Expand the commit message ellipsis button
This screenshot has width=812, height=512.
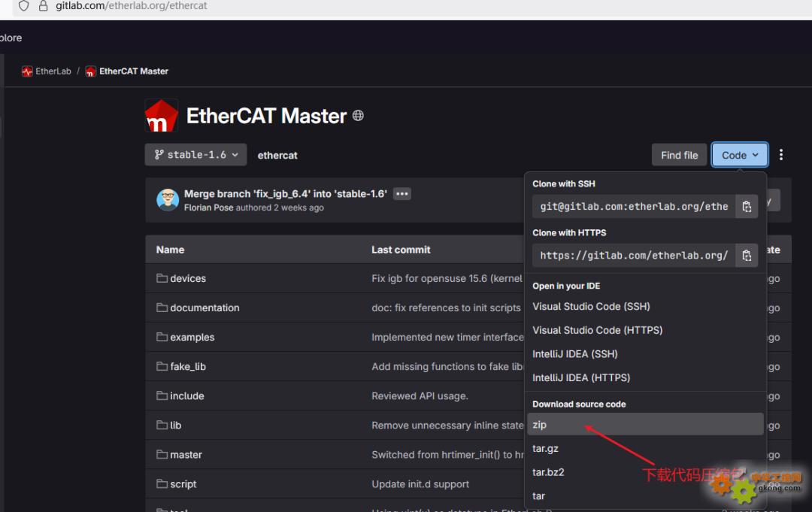[401, 194]
